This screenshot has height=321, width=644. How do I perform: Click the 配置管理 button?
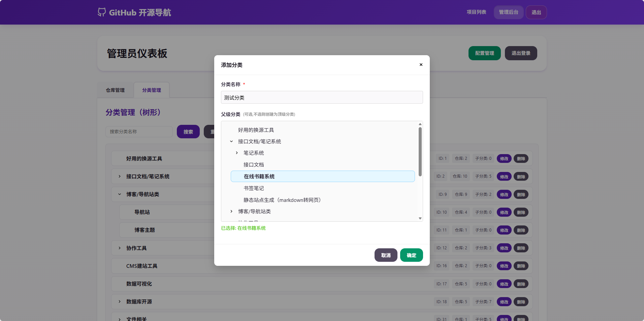click(484, 53)
